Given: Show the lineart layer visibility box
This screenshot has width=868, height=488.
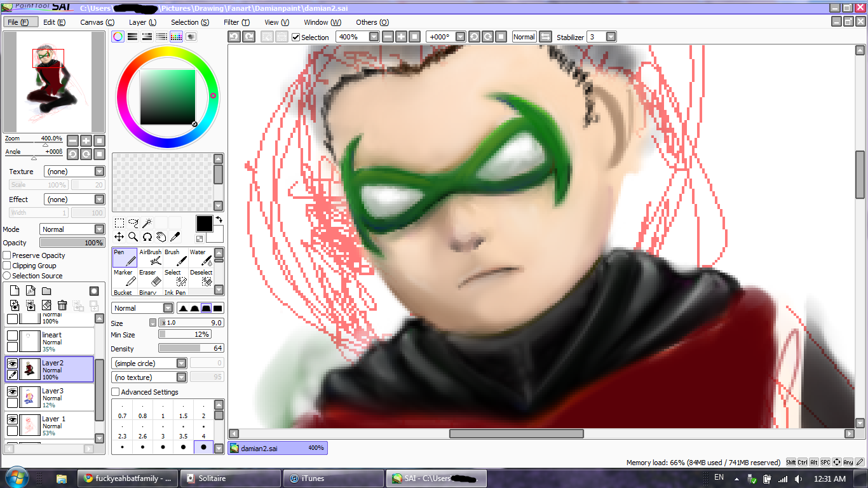Looking at the screenshot, I should point(12,335).
